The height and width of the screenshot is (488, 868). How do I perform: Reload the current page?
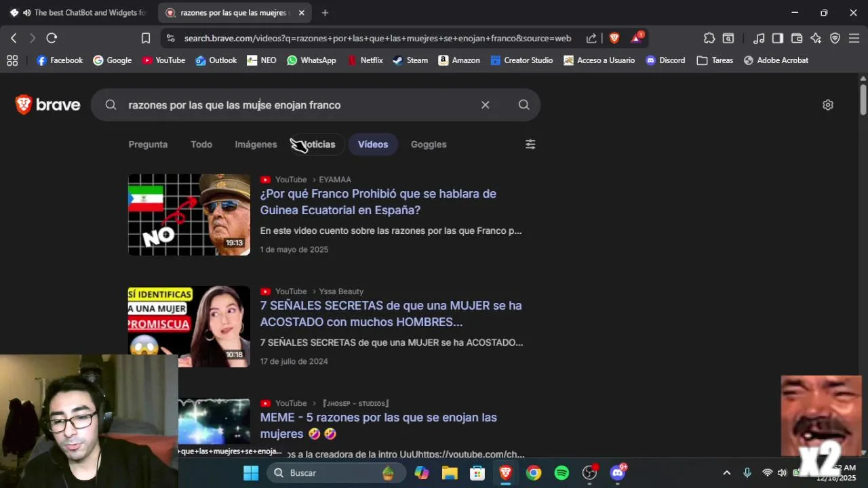click(52, 39)
